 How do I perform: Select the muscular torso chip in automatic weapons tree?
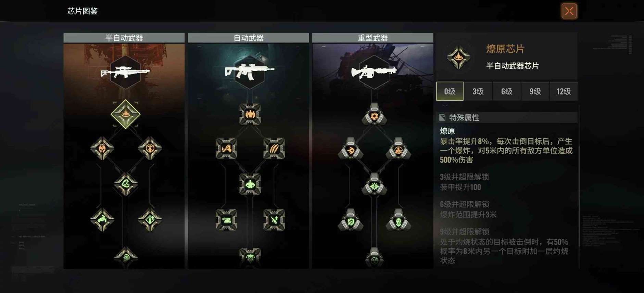click(x=250, y=114)
